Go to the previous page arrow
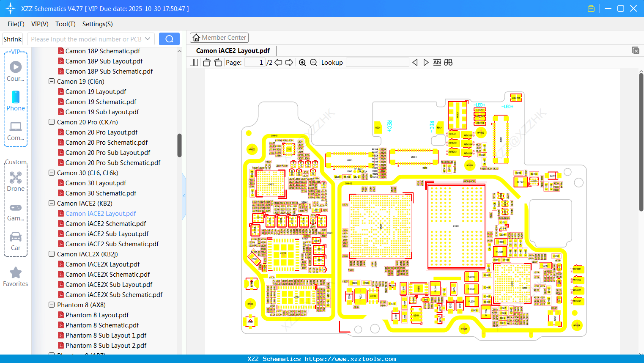This screenshot has width=644, height=363. [x=278, y=62]
